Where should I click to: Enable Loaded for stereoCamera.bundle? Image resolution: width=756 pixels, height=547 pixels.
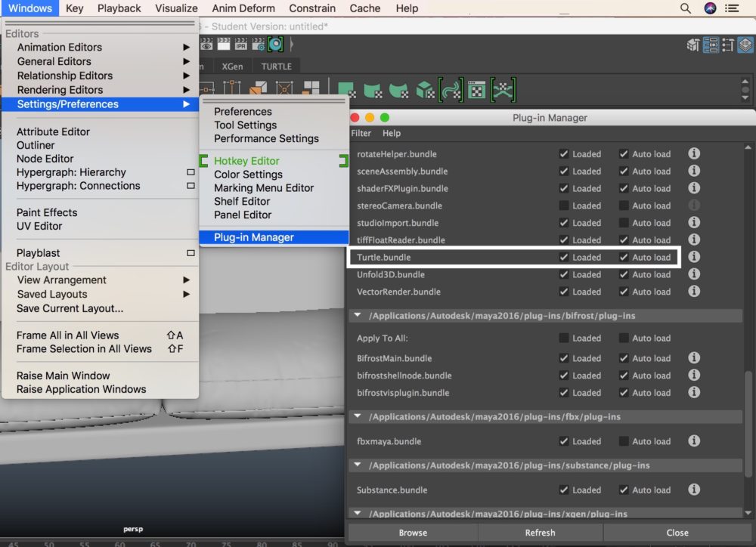click(564, 206)
